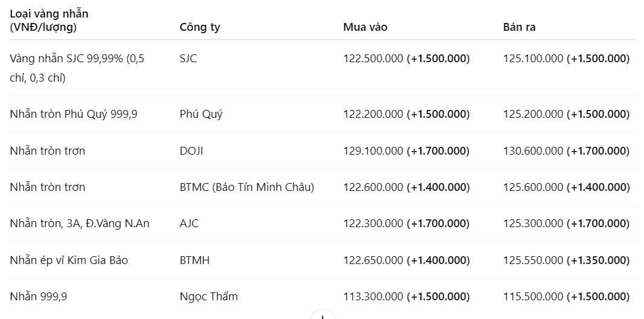Viewport: 644px width, 319px height.
Task: Click "Vàng nhẫn SJC 99,99%" row label
Action: coord(66,58)
